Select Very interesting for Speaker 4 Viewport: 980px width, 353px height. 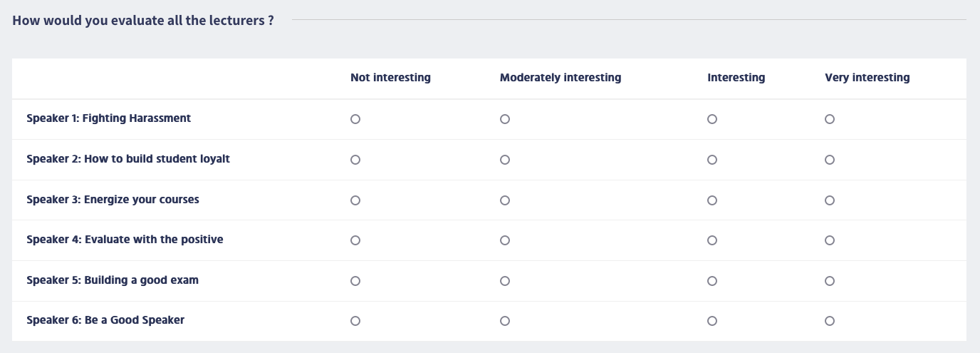[830, 240]
